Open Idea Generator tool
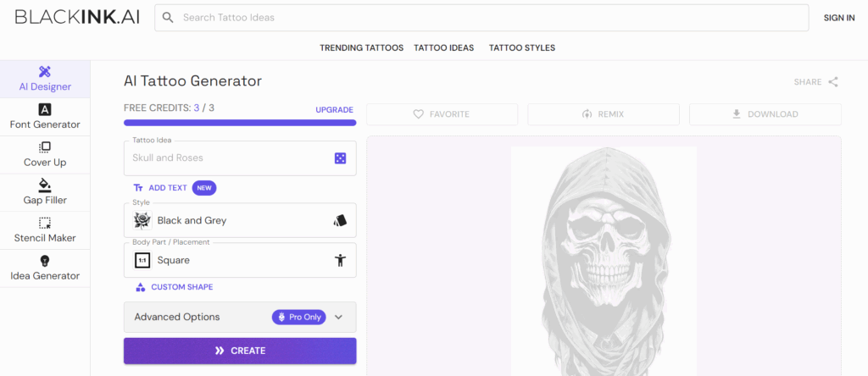 (45, 268)
